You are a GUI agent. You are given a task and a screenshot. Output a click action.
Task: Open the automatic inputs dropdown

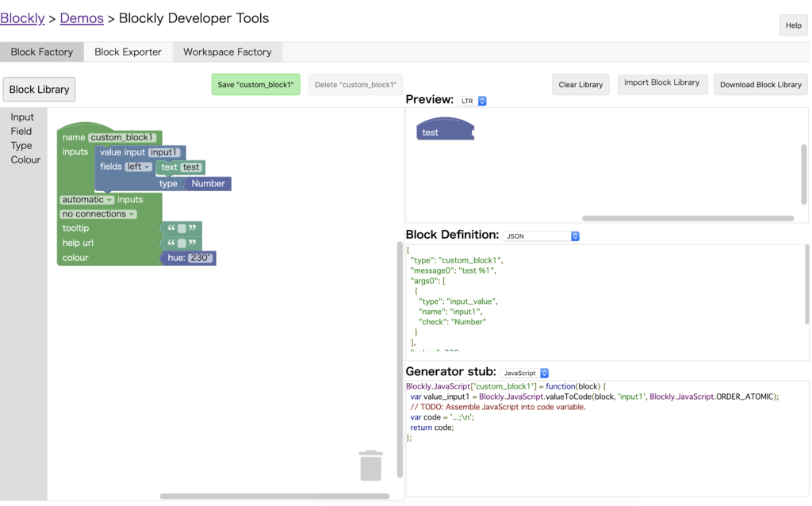tap(87, 200)
